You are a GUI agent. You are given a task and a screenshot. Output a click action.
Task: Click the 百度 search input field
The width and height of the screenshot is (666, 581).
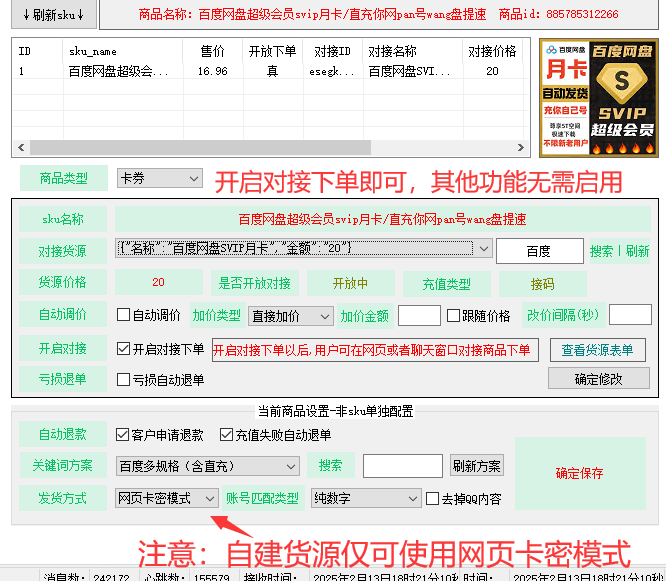(539, 251)
